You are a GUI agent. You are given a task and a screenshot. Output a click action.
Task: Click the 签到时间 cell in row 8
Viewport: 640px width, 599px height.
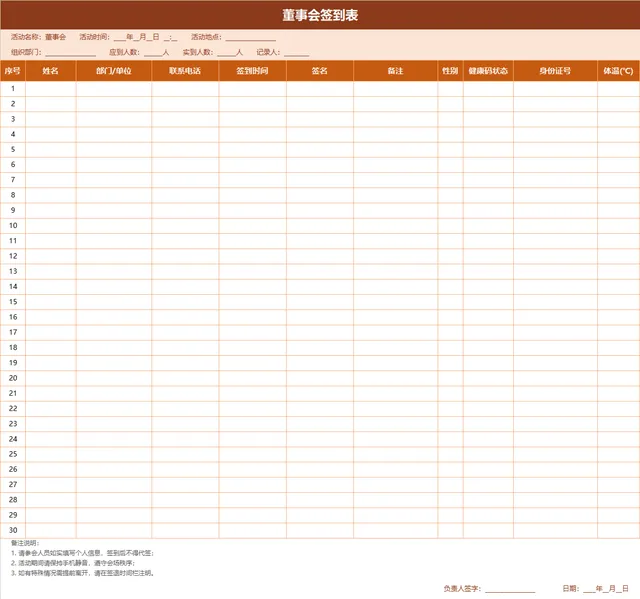[x=253, y=195]
